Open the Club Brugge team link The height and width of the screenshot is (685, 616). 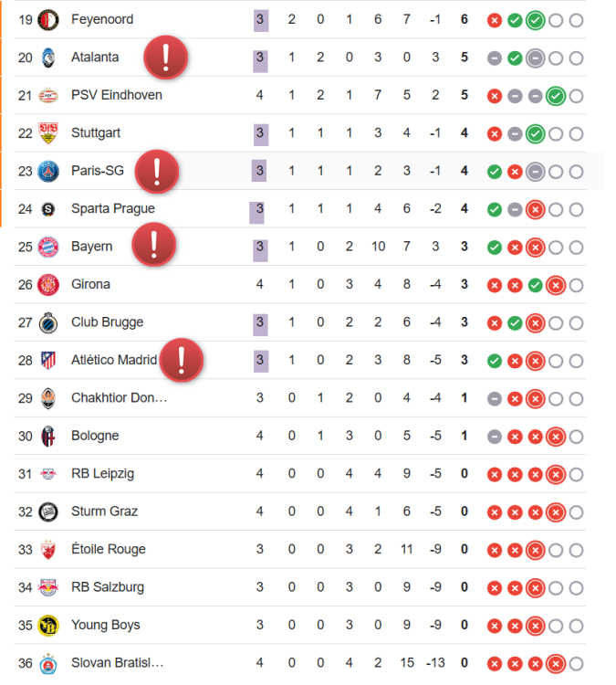click(x=108, y=322)
